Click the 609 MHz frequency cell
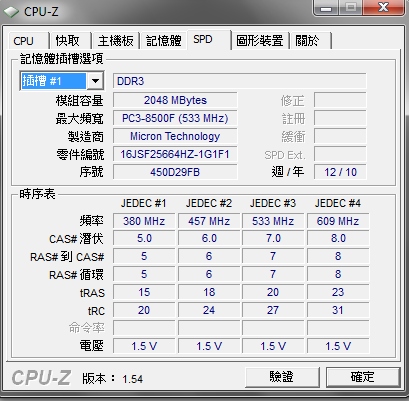409x401 pixels. pos(338,221)
